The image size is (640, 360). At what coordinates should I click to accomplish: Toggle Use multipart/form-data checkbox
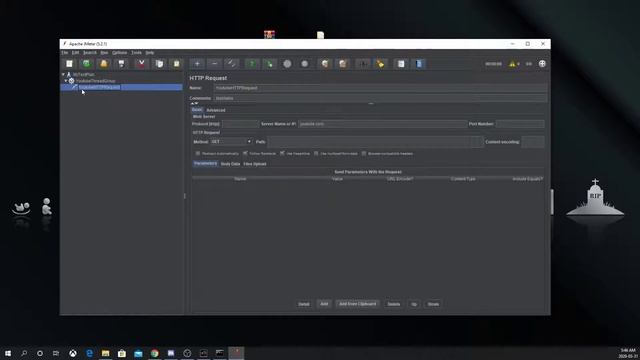pyautogui.click(x=316, y=153)
